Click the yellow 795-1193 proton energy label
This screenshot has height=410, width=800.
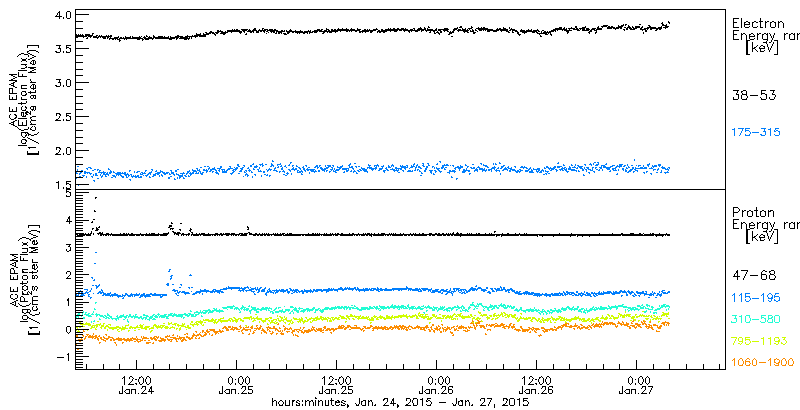point(759,341)
